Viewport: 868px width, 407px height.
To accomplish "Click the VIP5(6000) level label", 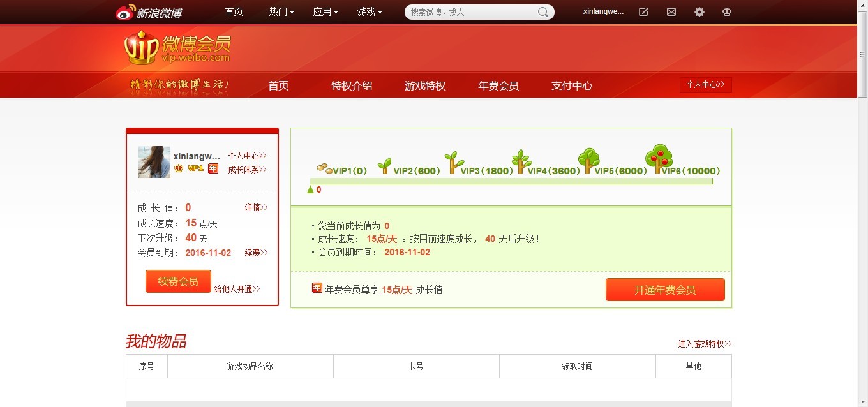I will pos(621,171).
